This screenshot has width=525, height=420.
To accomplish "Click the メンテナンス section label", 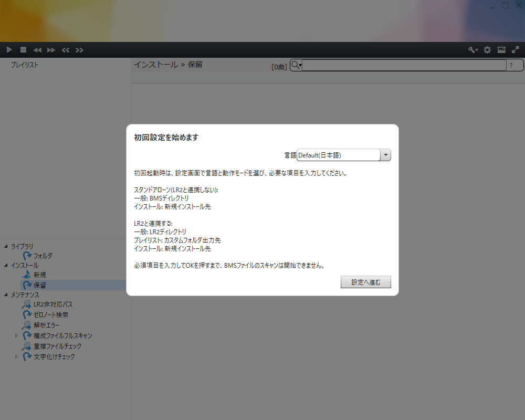I will click(x=25, y=295).
